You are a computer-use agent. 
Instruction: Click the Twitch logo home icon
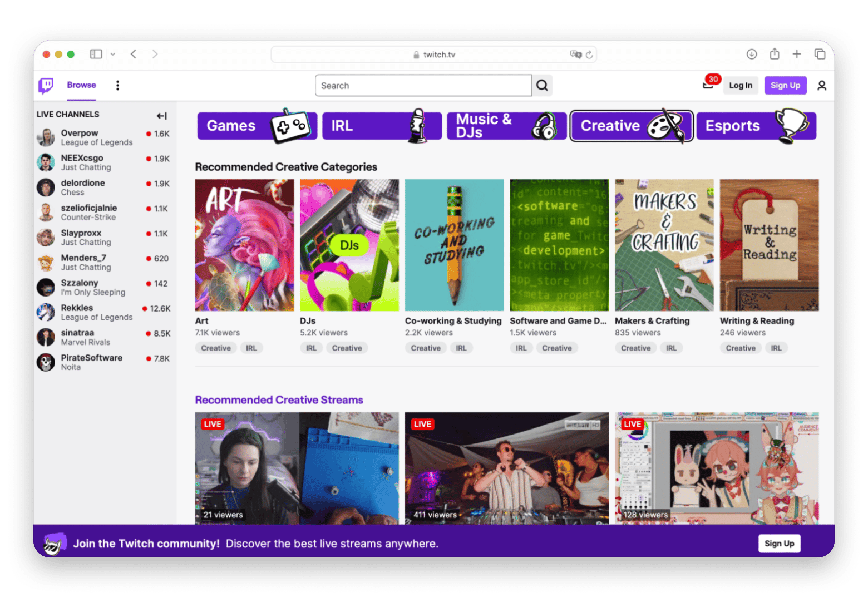(46, 85)
